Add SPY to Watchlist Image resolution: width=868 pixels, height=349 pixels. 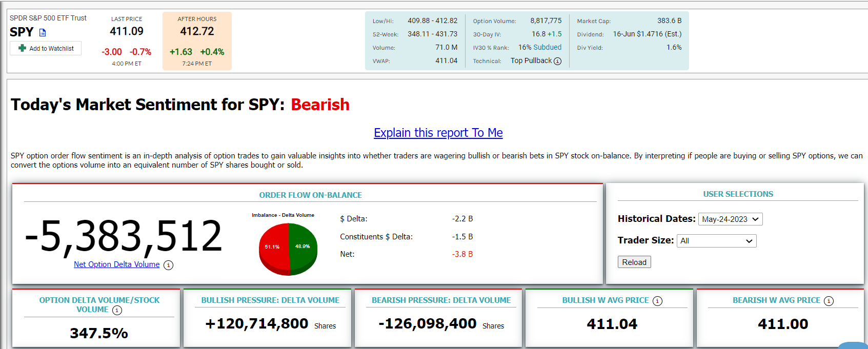46,48
